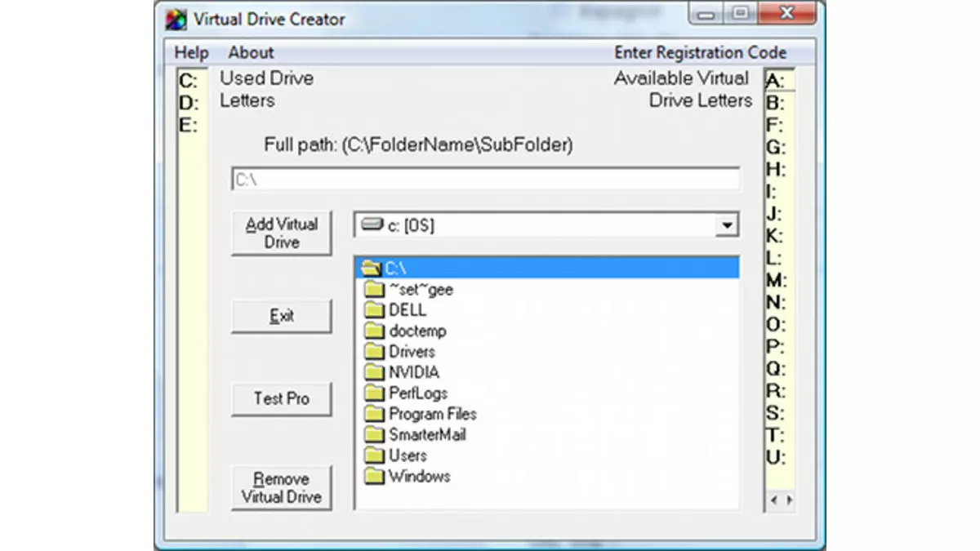The height and width of the screenshot is (551, 980).
Task: Open the c: [OS] drive dropdown
Action: pos(726,226)
